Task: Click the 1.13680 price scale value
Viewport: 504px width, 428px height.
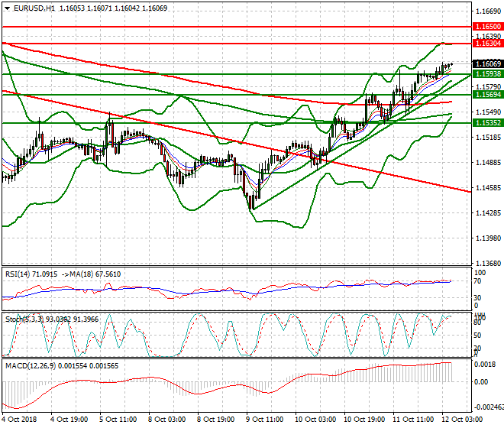Action: tap(488, 263)
